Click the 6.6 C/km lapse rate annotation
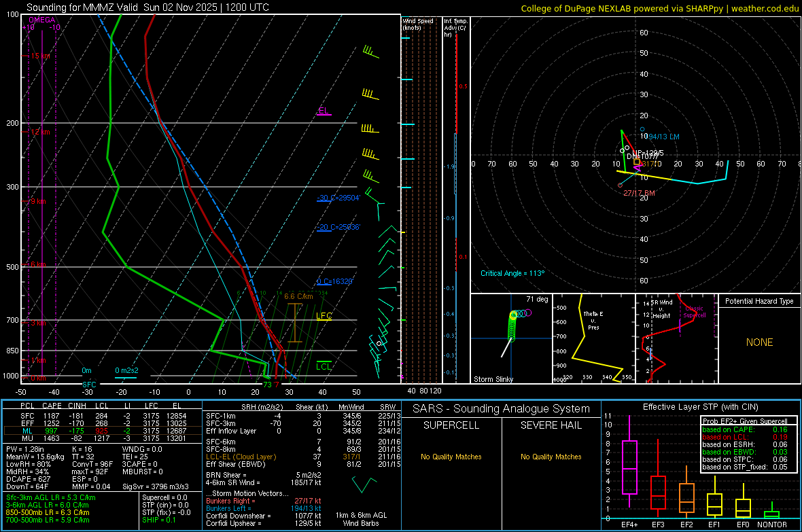Image resolution: width=802 pixels, height=532 pixels. click(x=298, y=296)
